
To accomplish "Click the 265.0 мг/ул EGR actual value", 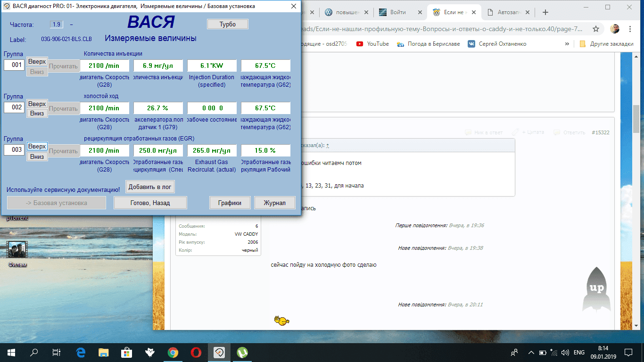I will (x=212, y=150).
